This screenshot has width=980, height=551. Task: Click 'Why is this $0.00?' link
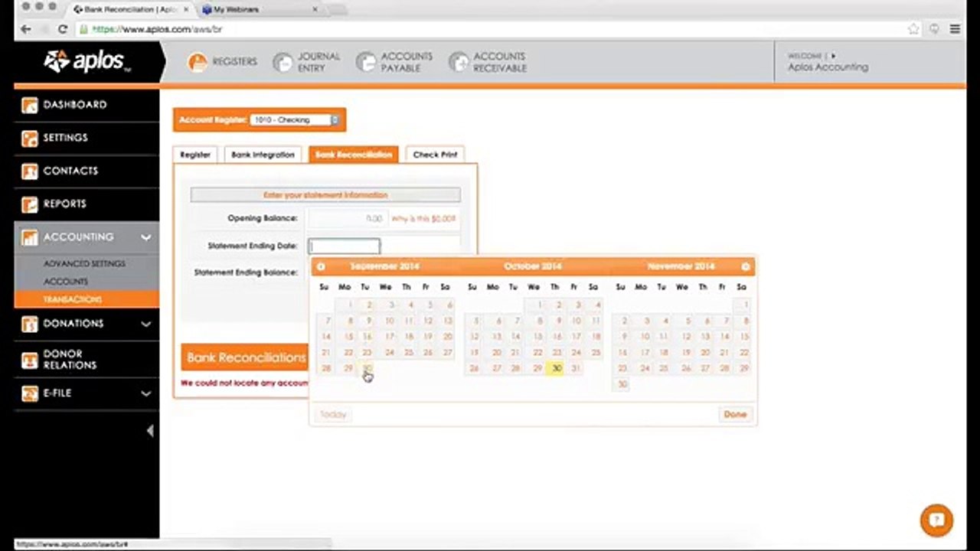pyautogui.click(x=423, y=219)
